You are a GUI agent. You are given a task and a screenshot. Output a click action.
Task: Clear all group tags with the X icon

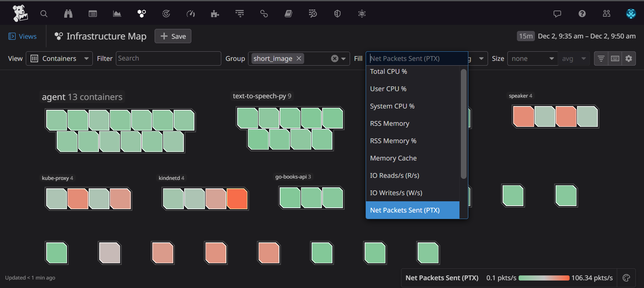[335, 58]
